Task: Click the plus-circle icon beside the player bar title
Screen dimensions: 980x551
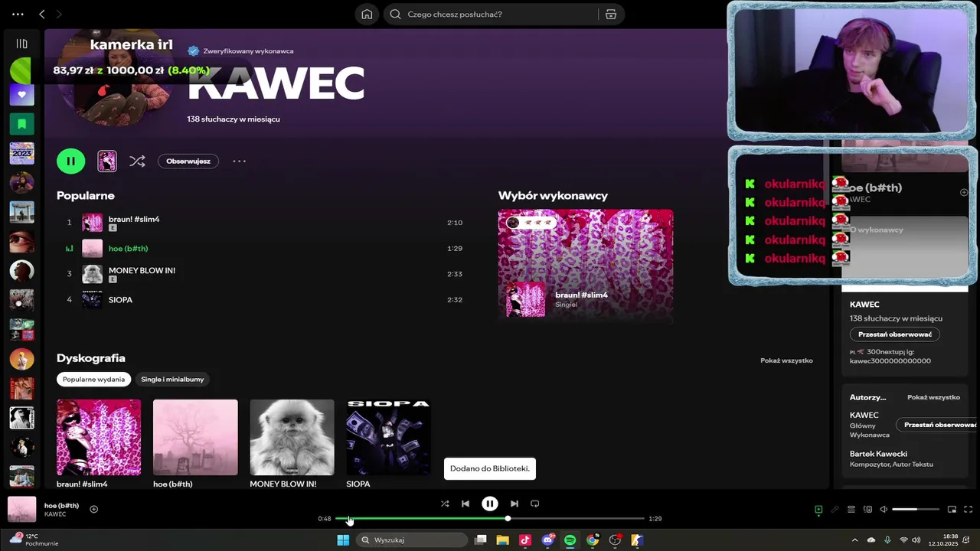Action: 93,509
